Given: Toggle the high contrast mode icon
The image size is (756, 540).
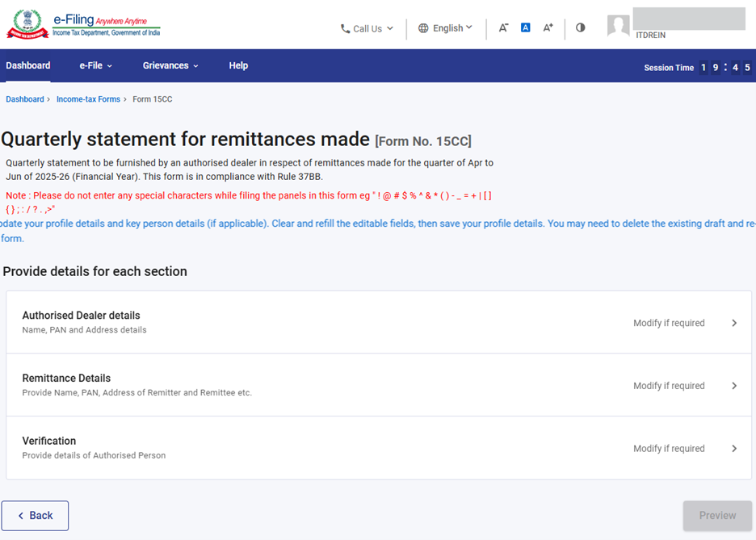Looking at the screenshot, I should tap(580, 27).
